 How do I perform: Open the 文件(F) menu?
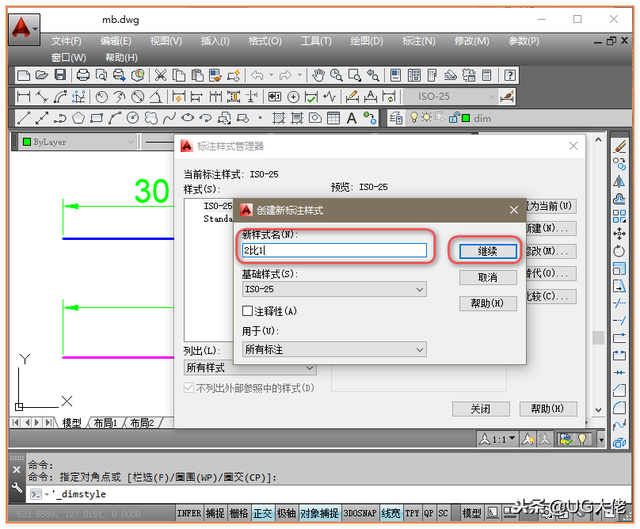tap(66, 41)
